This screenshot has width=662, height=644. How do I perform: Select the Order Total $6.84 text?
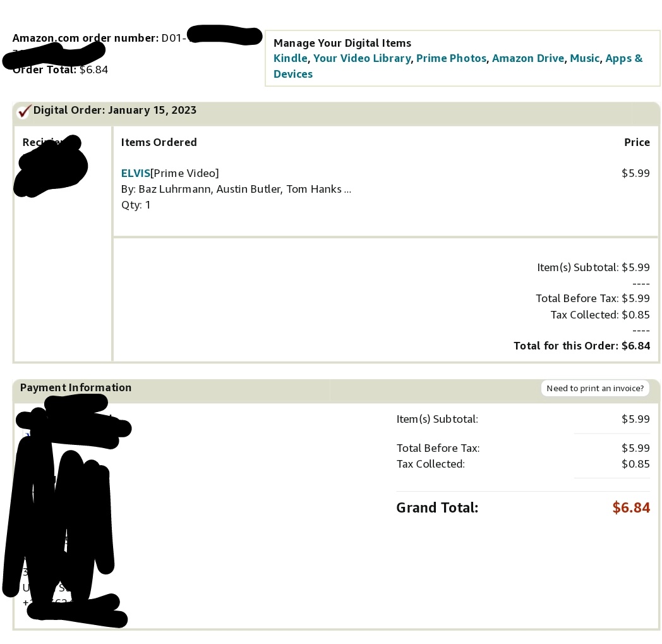[x=61, y=70]
